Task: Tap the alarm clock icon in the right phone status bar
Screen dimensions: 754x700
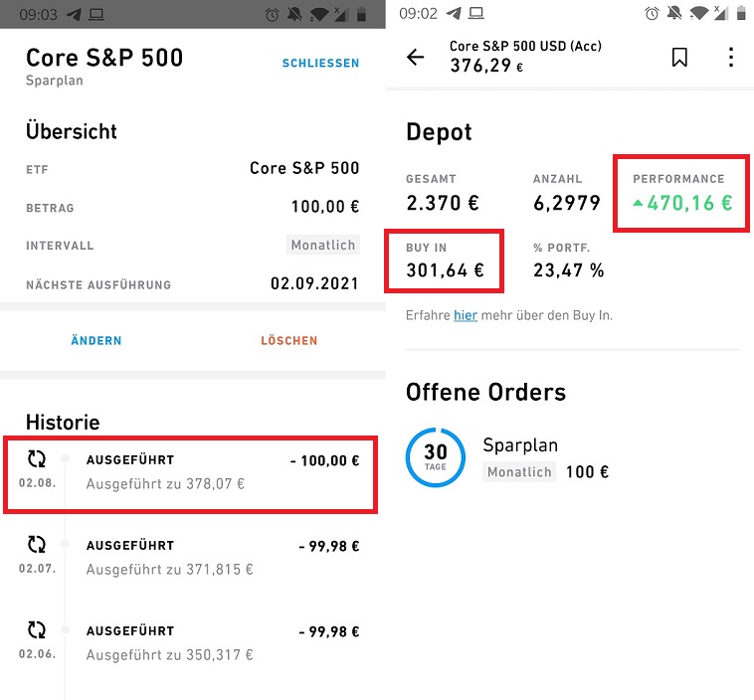Action: pyautogui.click(x=652, y=14)
